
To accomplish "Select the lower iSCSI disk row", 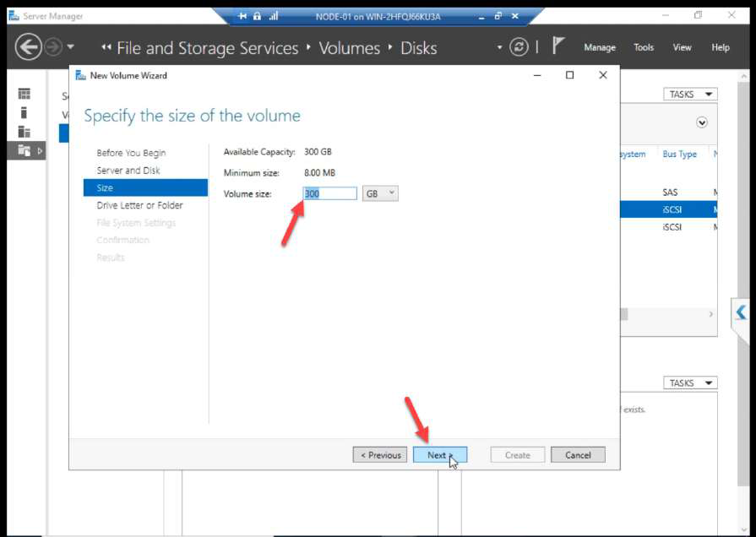I will click(x=669, y=227).
